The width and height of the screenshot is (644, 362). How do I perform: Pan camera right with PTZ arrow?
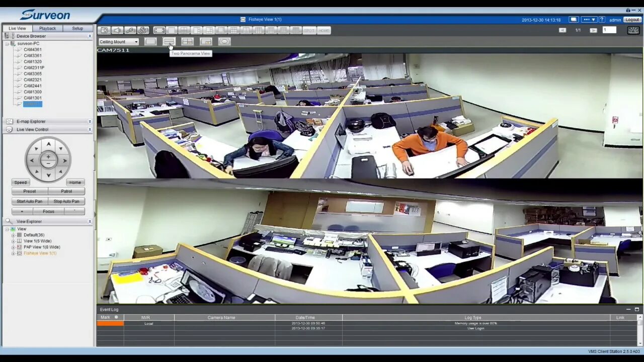(x=64, y=160)
